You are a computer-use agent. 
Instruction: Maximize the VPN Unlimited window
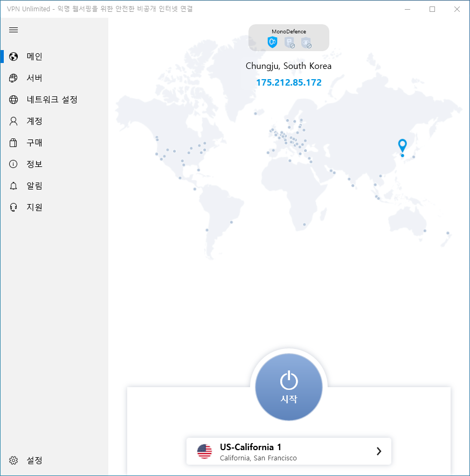pos(432,9)
